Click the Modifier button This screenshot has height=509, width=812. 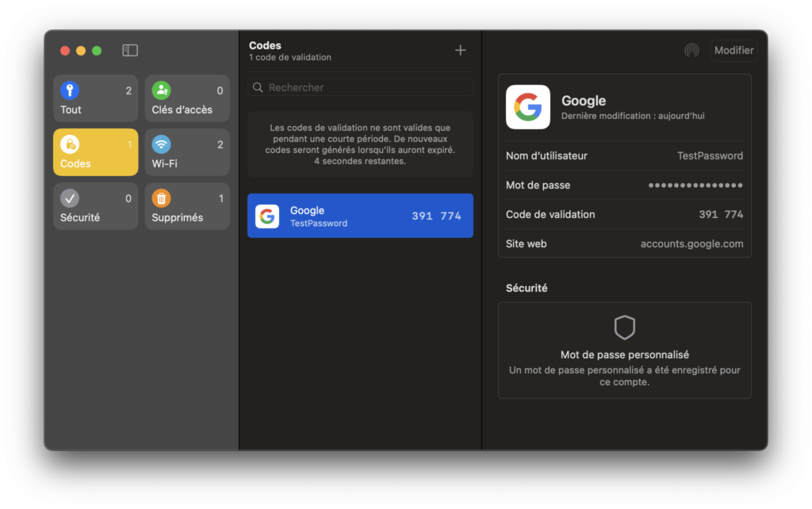(x=733, y=50)
